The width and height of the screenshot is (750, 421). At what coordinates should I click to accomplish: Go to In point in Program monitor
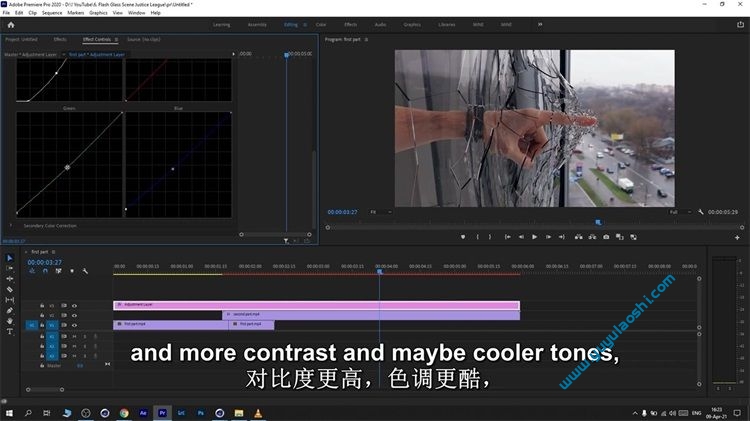click(x=507, y=237)
